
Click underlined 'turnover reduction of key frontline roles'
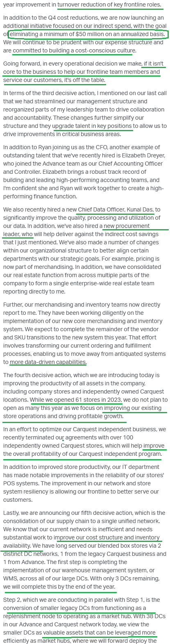[109, 5]
